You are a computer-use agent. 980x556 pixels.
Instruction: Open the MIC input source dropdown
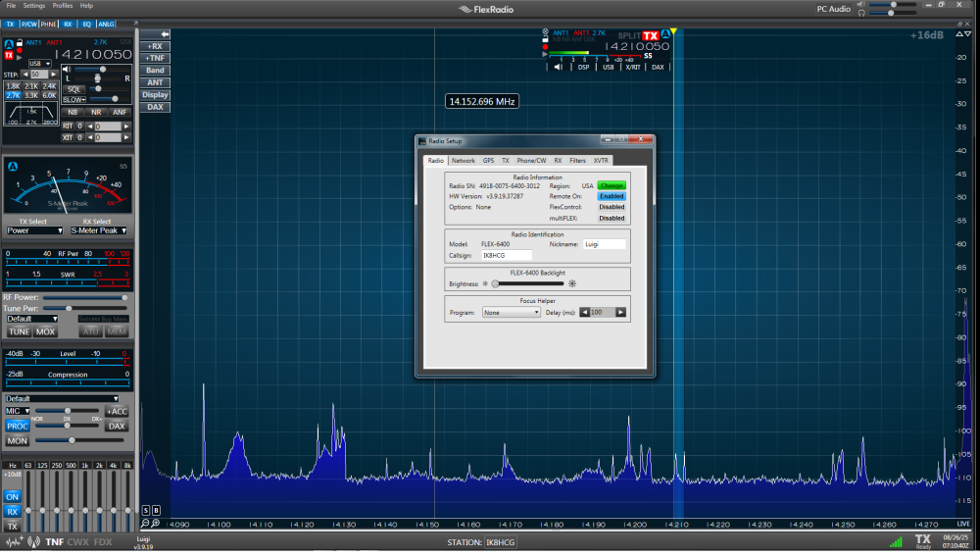[17, 411]
